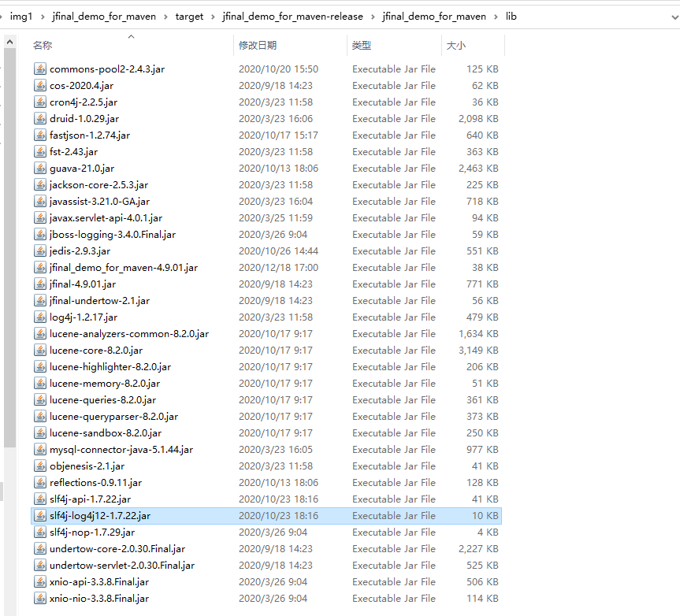Click the size value 4 KB
The width and height of the screenshot is (680, 616).
(488, 532)
